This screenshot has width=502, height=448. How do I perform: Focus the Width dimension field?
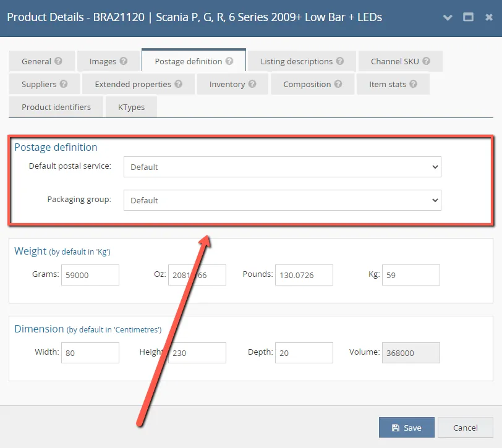point(90,353)
